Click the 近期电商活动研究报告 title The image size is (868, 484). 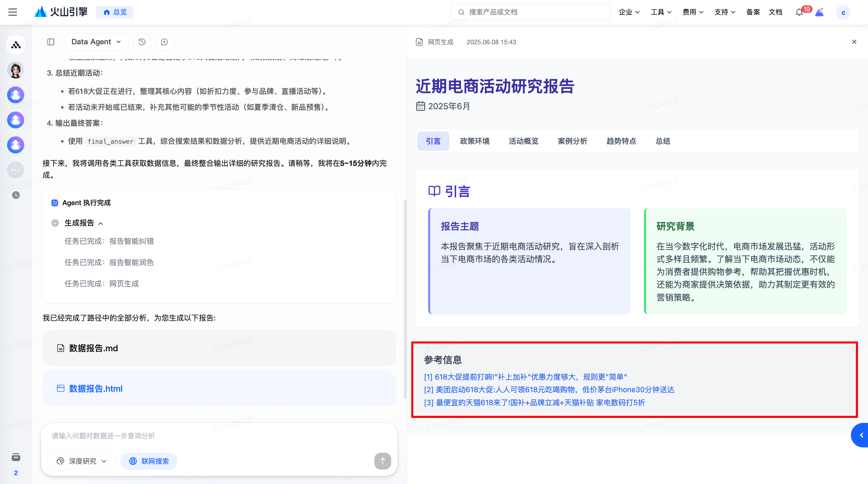coord(495,86)
